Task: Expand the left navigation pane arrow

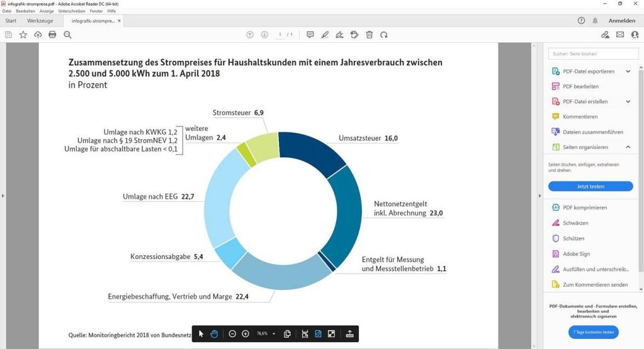Action: pyautogui.click(x=3, y=196)
